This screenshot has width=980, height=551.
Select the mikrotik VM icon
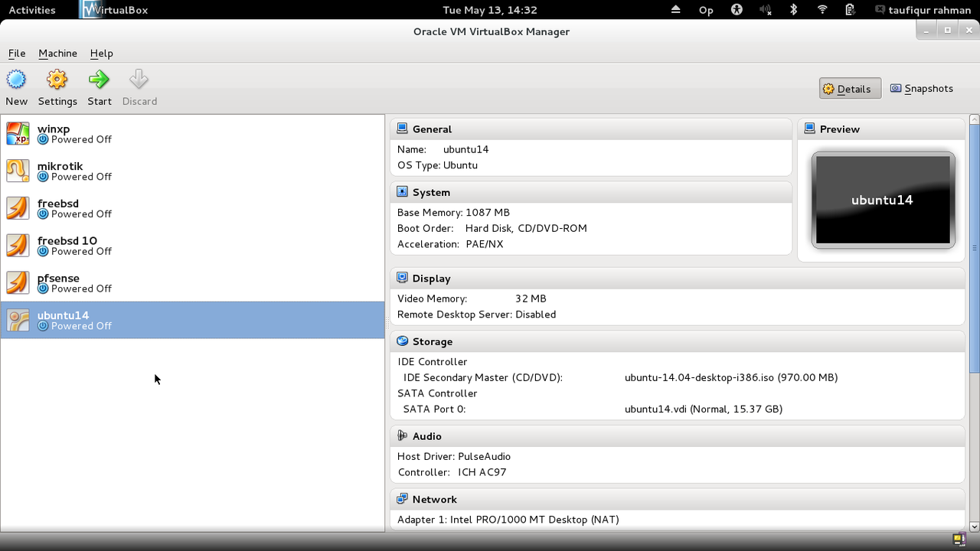[x=18, y=171]
